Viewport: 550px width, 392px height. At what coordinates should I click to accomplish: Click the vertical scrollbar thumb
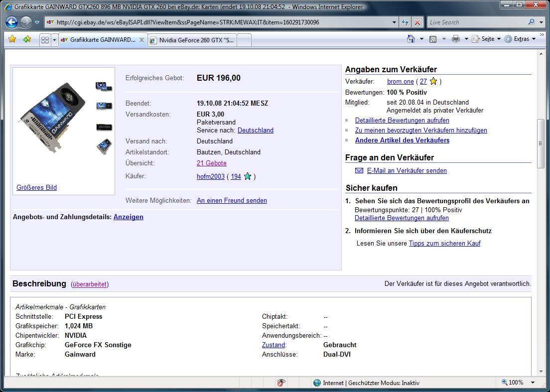[541, 143]
